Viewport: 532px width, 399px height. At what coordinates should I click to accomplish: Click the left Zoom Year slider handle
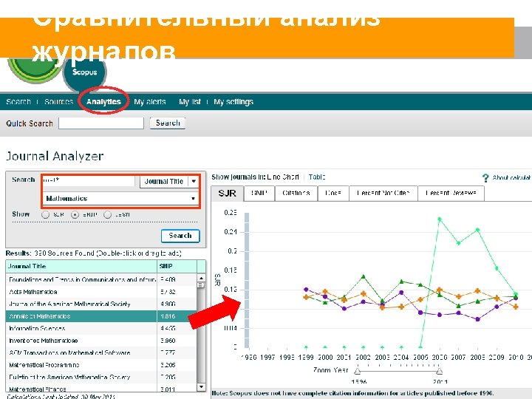[358, 371]
